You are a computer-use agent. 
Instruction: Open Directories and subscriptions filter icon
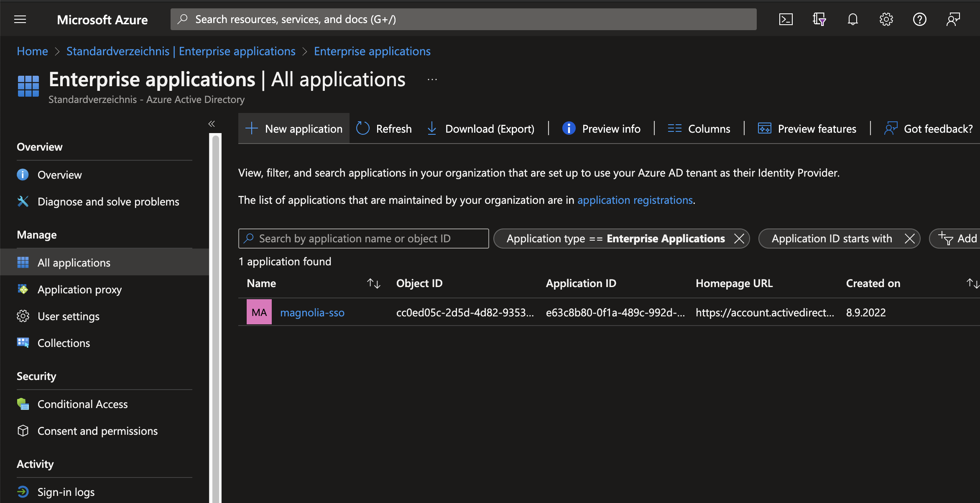[x=819, y=19]
